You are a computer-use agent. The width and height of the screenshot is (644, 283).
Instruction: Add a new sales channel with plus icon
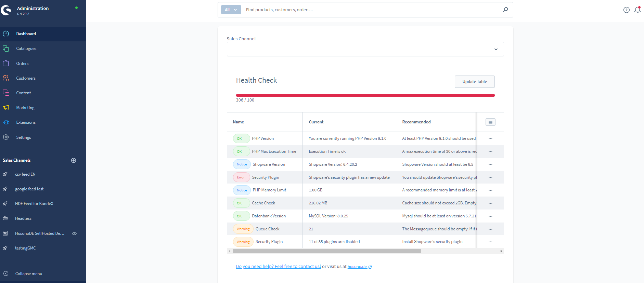click(x=74, y=160)
